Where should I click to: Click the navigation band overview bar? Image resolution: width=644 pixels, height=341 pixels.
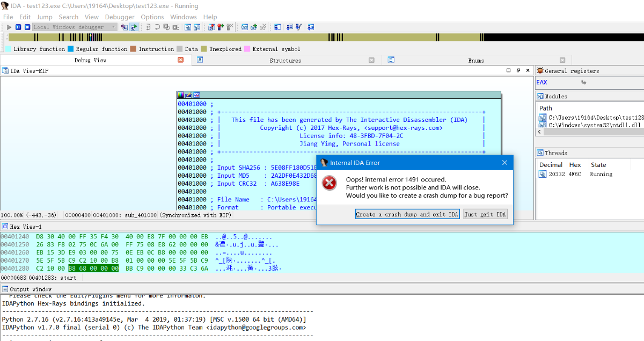[x=326, y=38]
